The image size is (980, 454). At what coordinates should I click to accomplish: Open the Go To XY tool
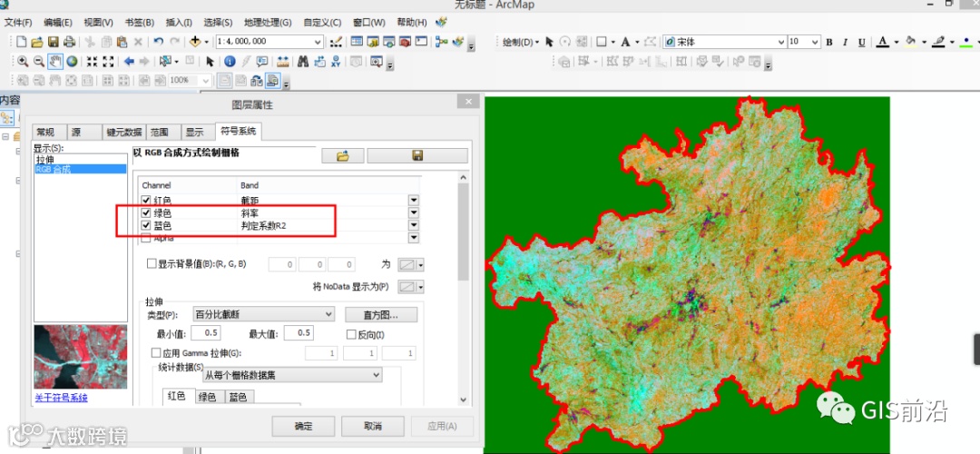click(336, 61)
